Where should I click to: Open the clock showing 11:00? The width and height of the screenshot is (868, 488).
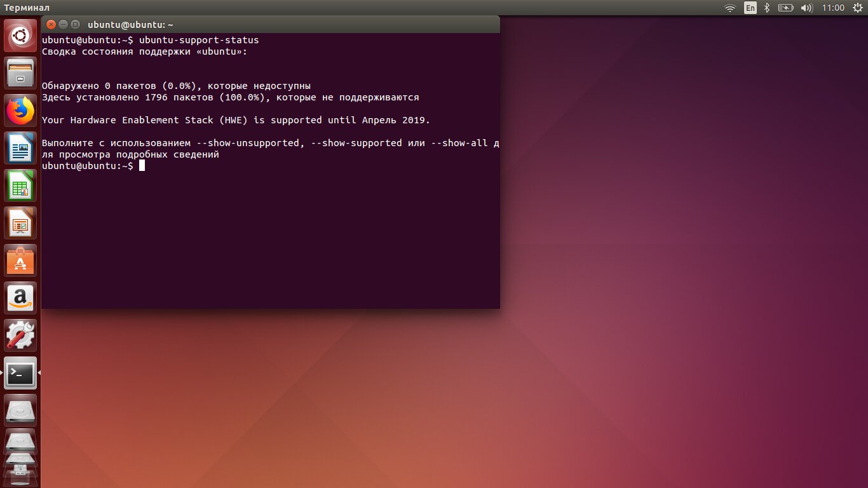[x=833, y=8]
